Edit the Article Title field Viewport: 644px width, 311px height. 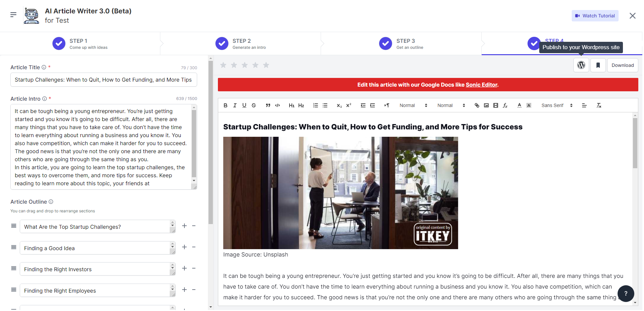[x=104, y=80]
